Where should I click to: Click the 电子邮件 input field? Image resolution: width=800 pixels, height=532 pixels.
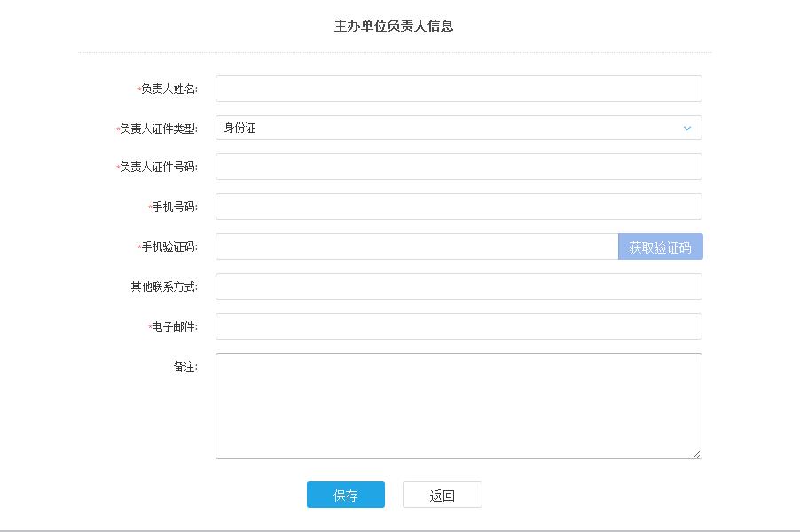click(458, 326)
